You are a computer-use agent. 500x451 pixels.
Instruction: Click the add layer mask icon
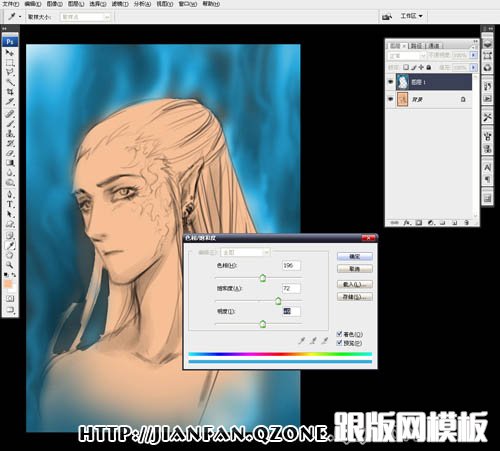coord(419,222)
